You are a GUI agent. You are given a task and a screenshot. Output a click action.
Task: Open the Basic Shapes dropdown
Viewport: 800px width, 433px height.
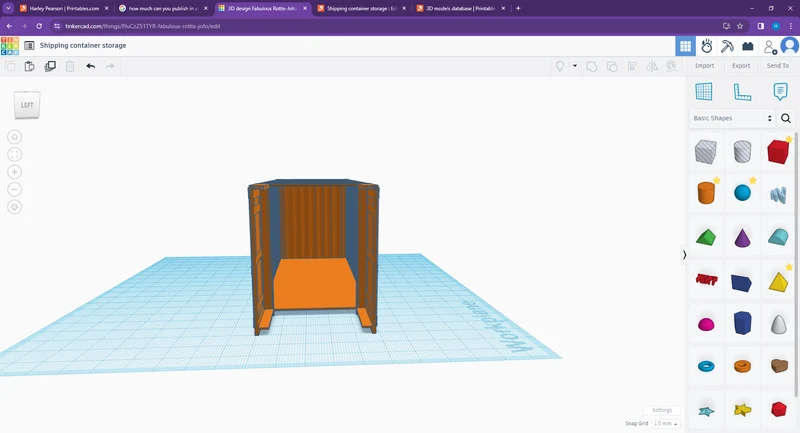[732, 118]
